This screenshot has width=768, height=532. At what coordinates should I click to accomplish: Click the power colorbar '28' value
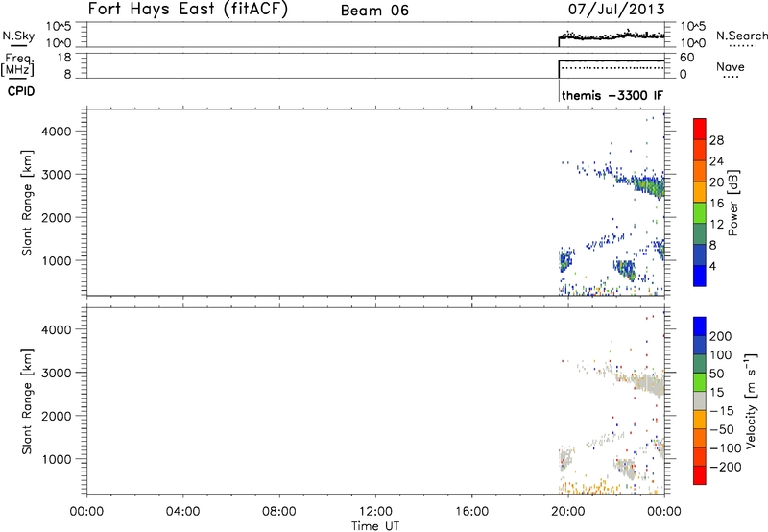pyautogui.click(x=716, y=140)
